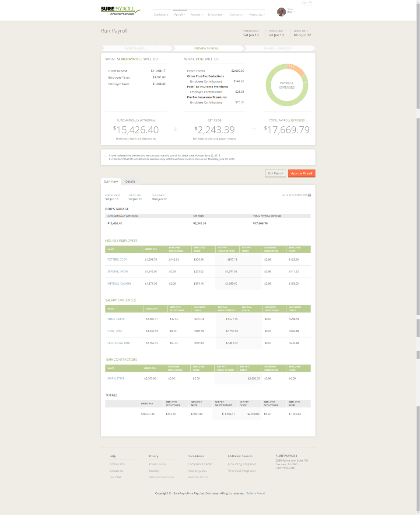The height and width of the screenshot is (515, 420).
Task: Click the Refer a Friend footer link
Action: (x=255, y=493)
